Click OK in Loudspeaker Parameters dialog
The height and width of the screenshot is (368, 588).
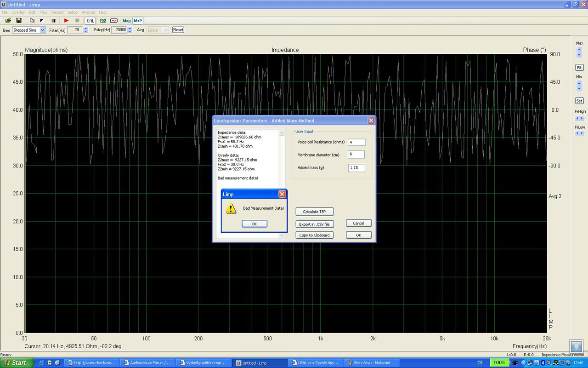point(359,235)
